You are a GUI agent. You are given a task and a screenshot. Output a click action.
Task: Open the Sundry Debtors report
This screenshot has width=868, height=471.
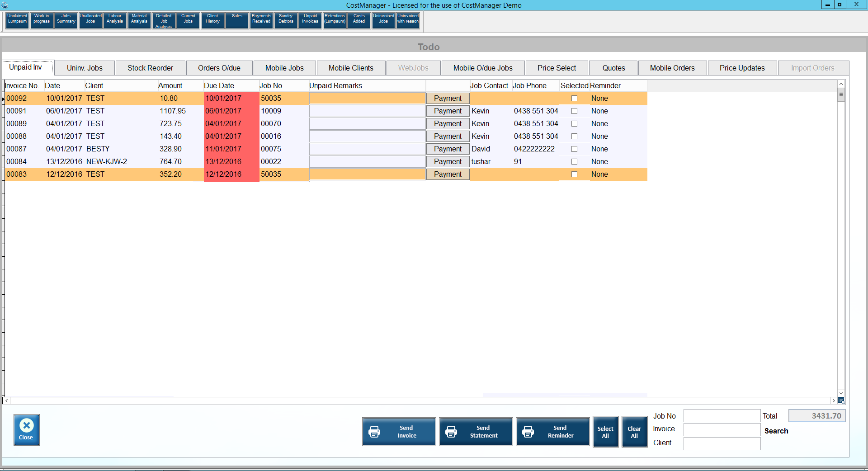[286, 21]
